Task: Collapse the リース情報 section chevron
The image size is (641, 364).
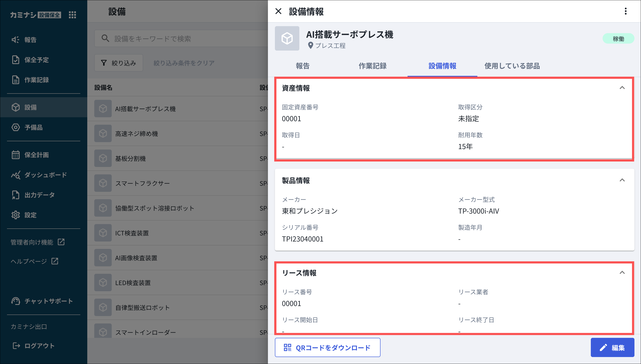Action: coord(622,272)
